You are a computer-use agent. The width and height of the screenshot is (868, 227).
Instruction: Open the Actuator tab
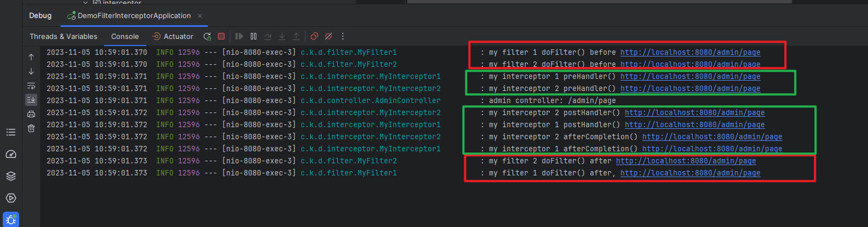[173, 36]
